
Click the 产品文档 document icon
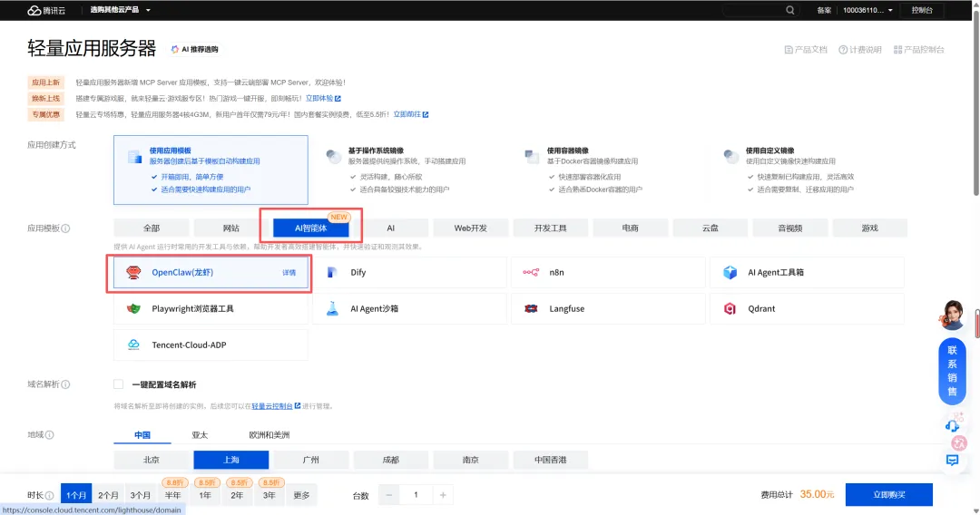(x=789, y=50)
